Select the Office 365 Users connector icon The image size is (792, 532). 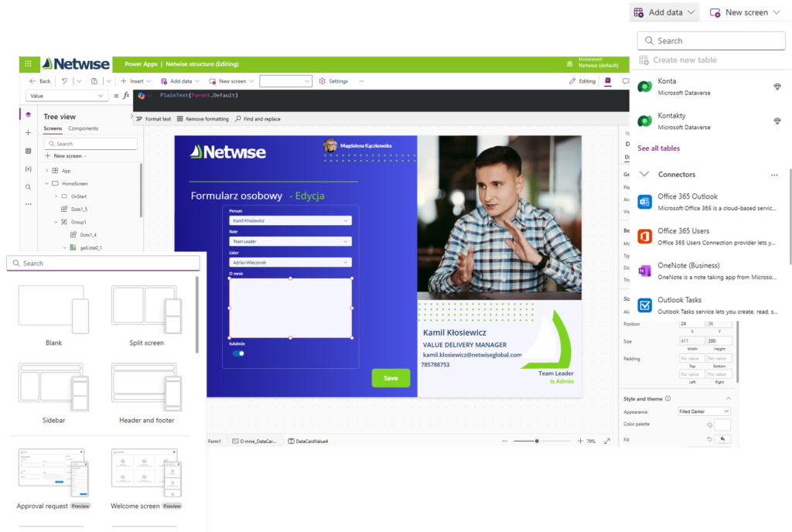point(644,236)
